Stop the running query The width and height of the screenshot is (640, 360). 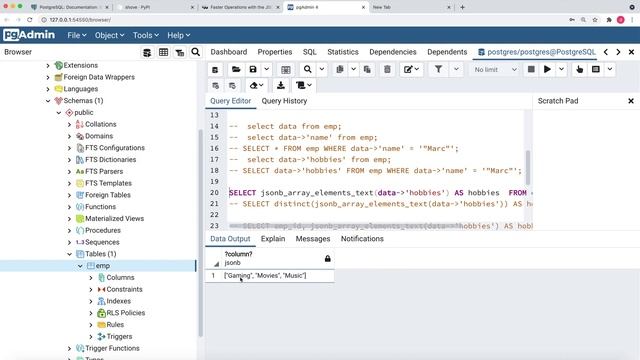tap(531, 70)
